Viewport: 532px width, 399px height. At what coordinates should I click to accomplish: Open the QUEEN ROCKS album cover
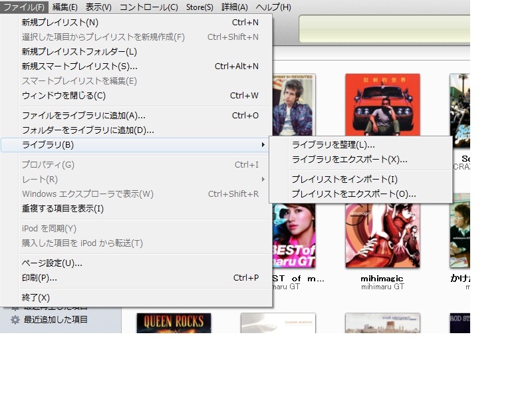point(174,323)
